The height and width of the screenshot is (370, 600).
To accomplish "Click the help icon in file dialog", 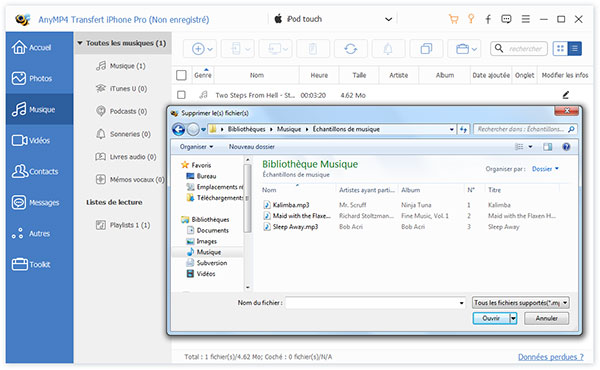I will 566,147.
